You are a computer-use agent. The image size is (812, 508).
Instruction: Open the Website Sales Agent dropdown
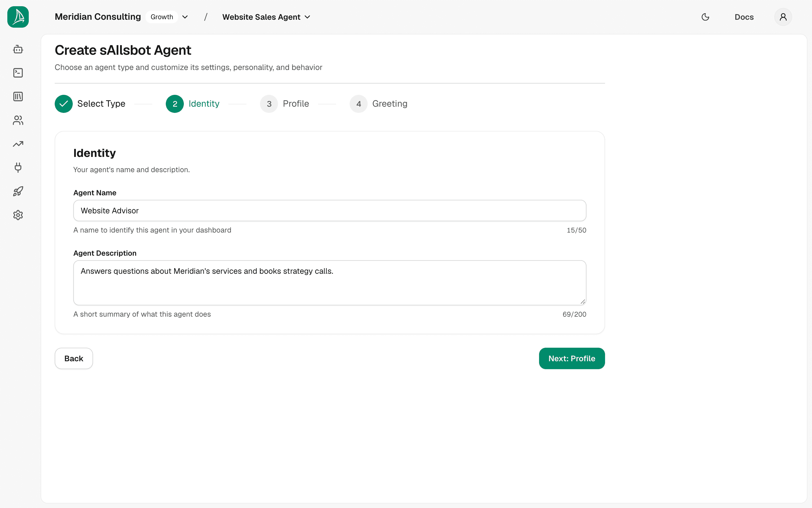pos(266,17)
